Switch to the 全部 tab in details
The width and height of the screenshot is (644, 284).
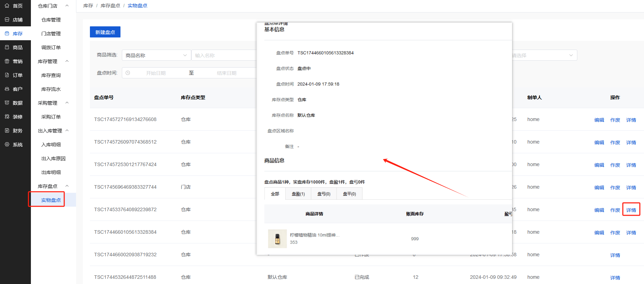coord(275,194)
